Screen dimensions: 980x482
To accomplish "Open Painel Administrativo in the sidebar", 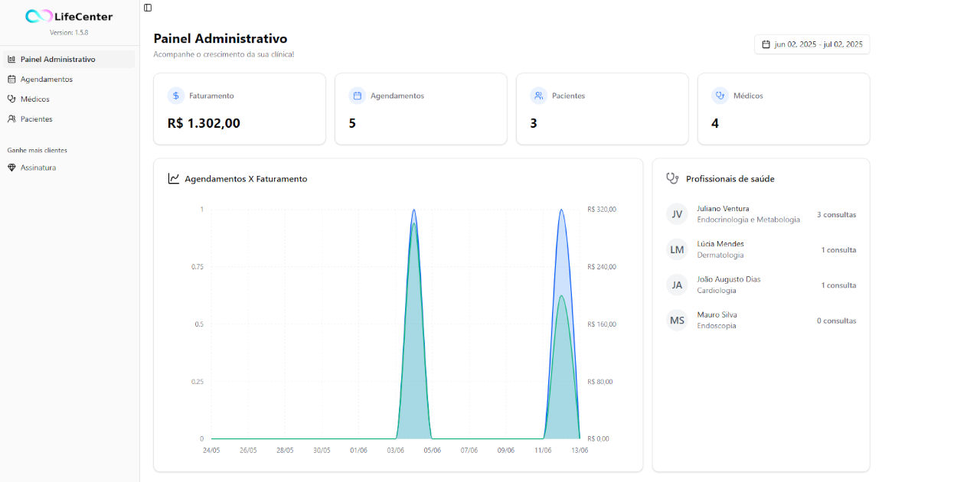I will point(69,59).
